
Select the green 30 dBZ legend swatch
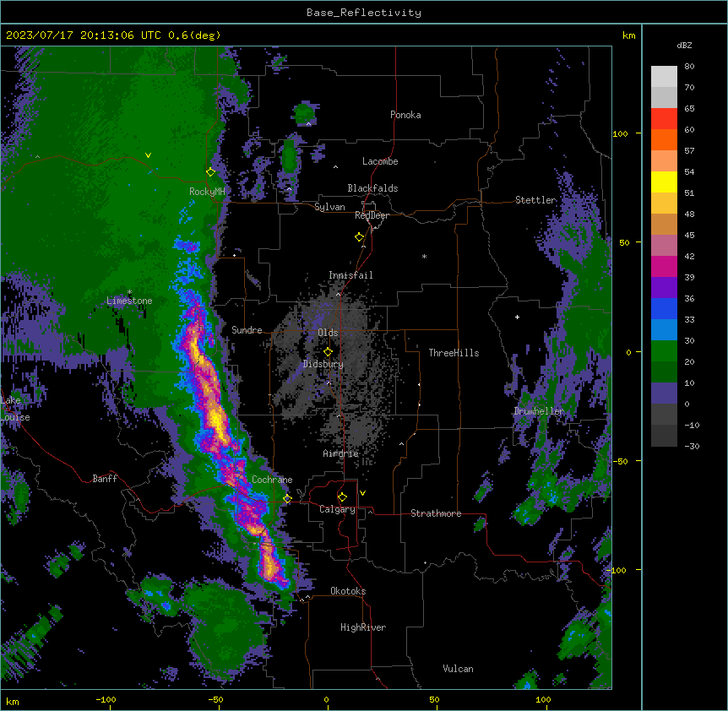(664, 351)
